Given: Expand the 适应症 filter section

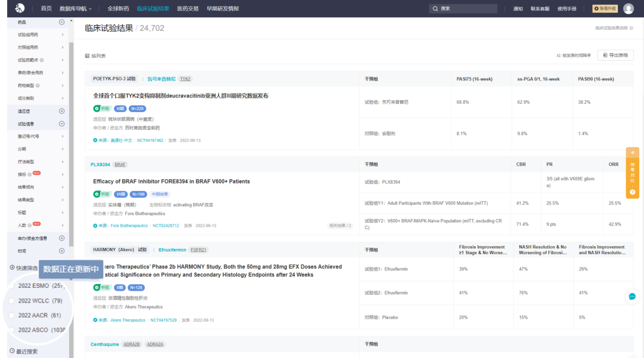Looking at the screenshot, I should tap(61, 111).
